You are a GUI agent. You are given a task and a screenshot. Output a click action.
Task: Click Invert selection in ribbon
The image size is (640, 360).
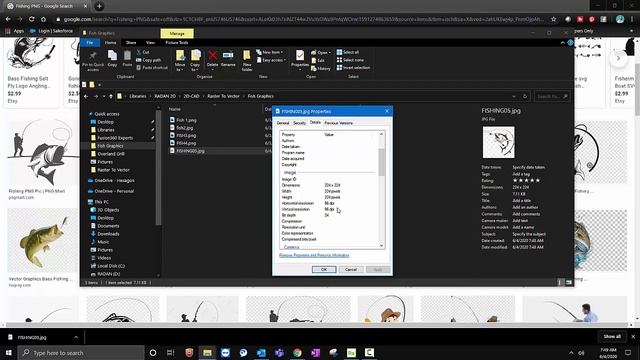[x=353, y=68]
